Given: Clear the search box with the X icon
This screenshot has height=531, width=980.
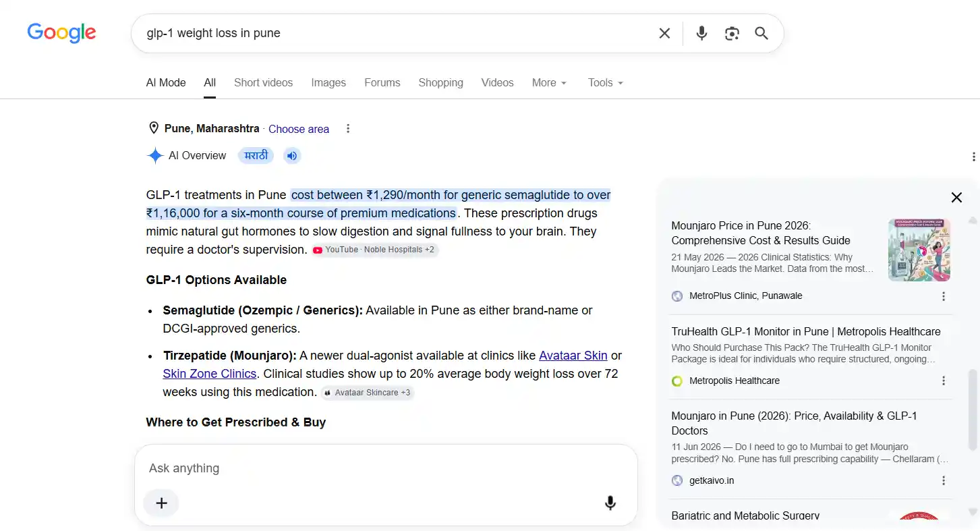Looking at the screenshot, I should point(664,33).
